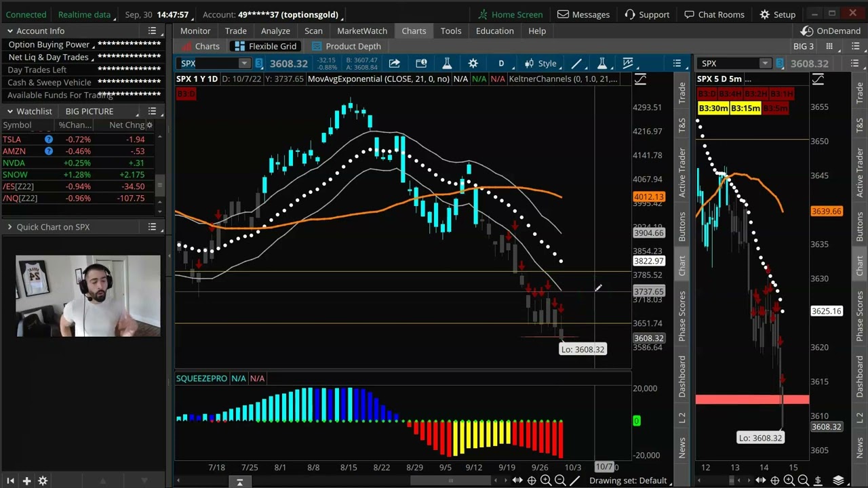Open Messages in the top bar
The image size is (868, 488).
[584, 14]
